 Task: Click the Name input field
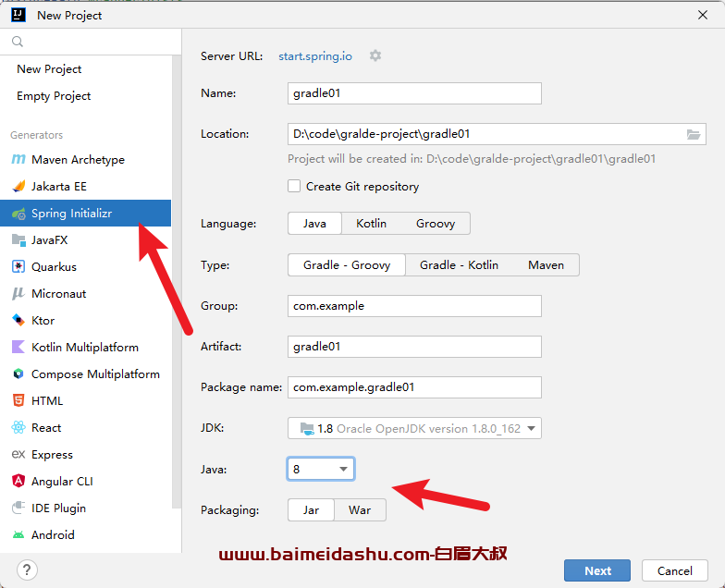tap(414, 93)
